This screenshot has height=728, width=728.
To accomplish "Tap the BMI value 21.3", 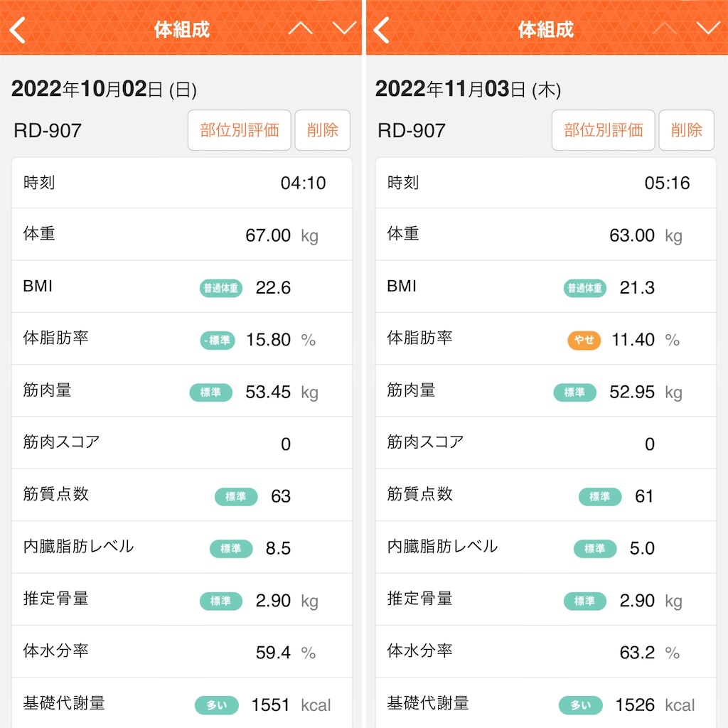I will coord(637,288).
